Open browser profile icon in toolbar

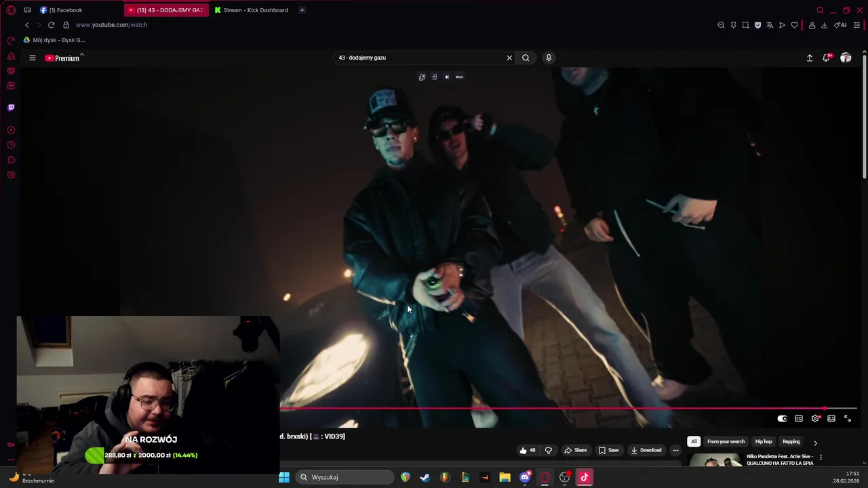(812, 25)
